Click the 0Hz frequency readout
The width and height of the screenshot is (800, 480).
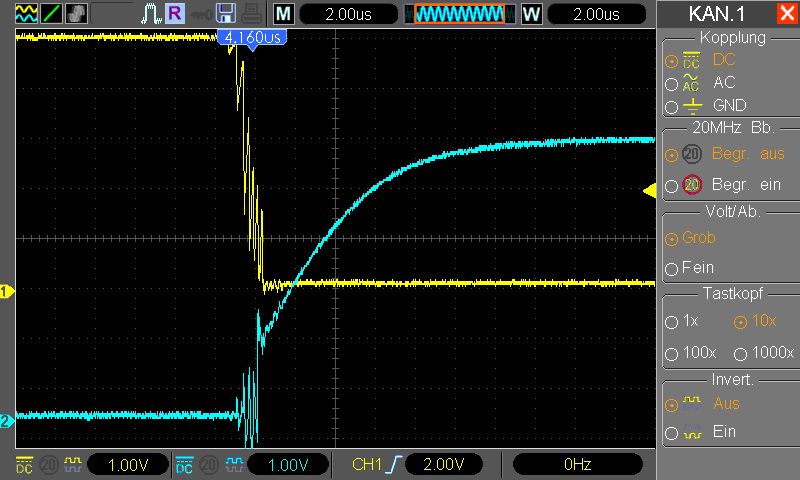(x=578, y=465)
